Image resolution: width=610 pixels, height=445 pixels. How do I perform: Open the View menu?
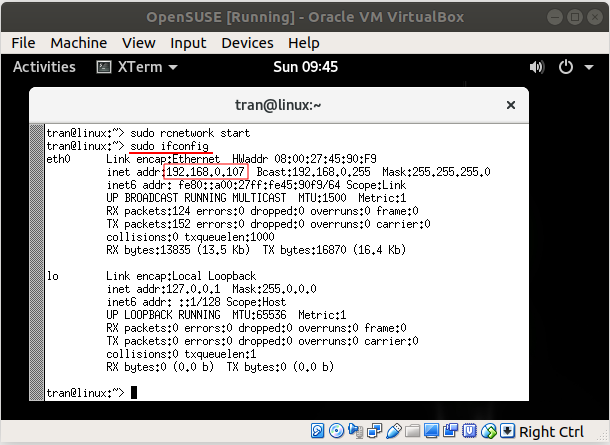pos(138,43)
